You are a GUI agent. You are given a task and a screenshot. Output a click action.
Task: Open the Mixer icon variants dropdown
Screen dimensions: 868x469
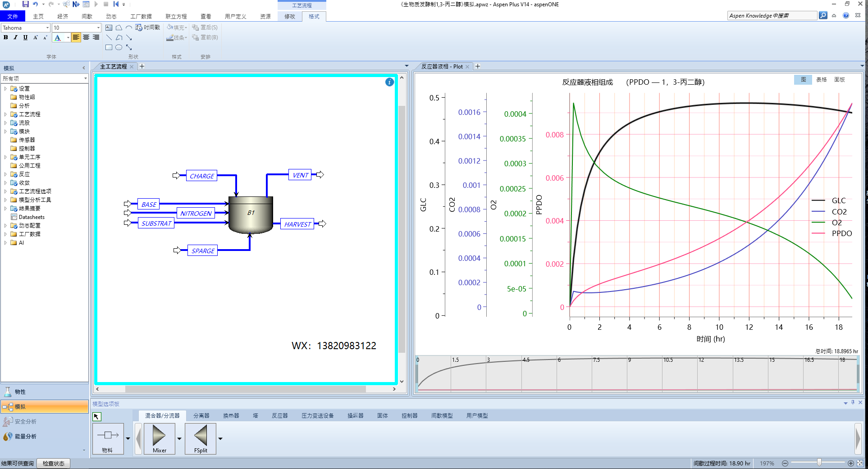pos(179,438)
